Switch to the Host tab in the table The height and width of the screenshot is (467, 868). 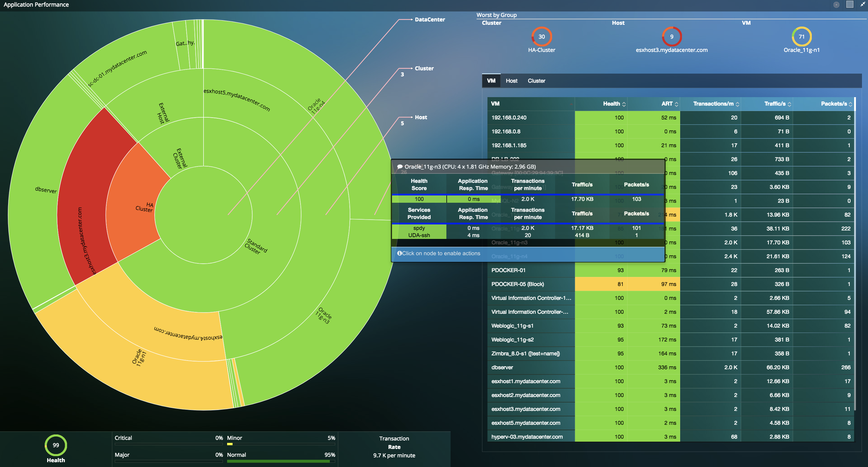[x=512, y=81]
